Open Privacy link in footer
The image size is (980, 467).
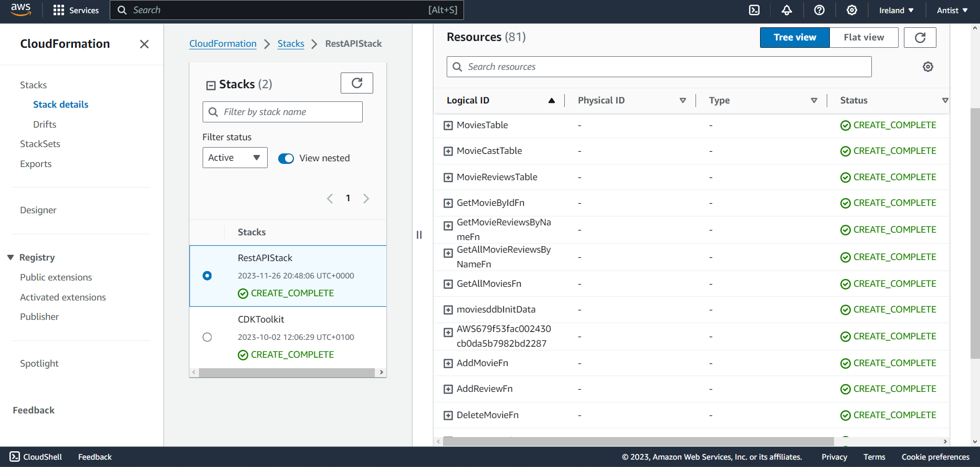(x=835, y=457)
